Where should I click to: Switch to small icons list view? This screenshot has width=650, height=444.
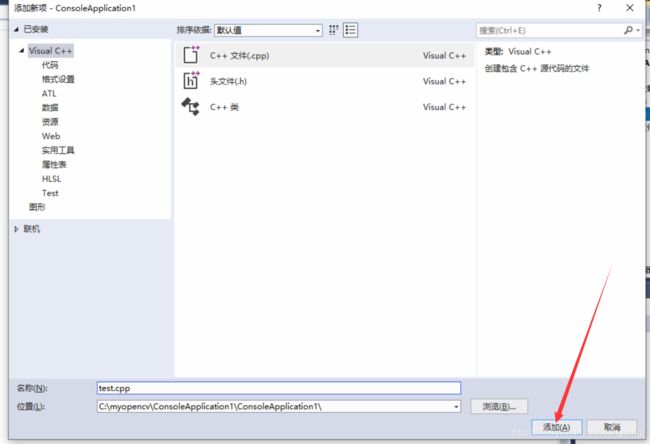(x=350, y=30)
